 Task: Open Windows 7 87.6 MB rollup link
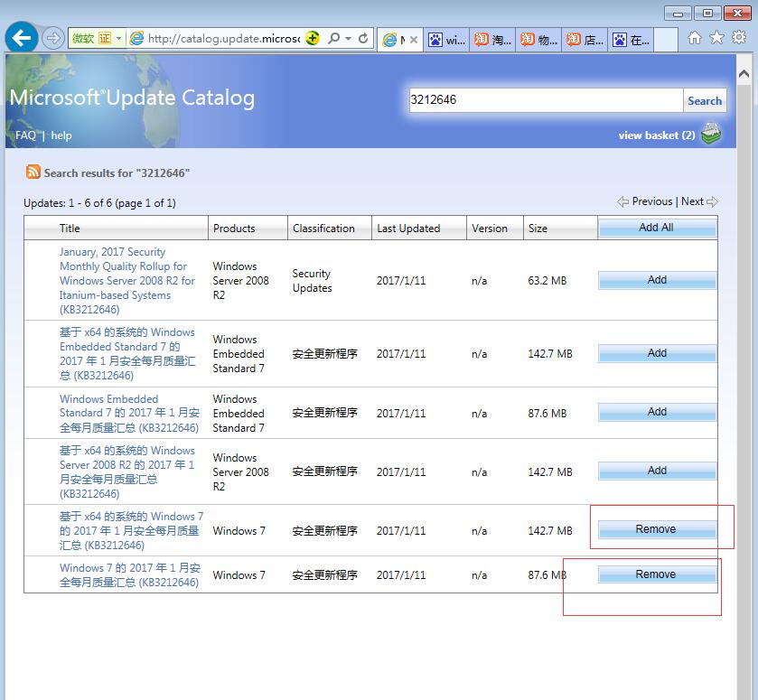pos(130,574)
